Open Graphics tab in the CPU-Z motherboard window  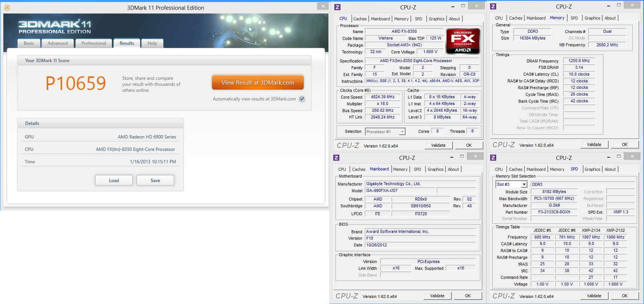[435, 169]
